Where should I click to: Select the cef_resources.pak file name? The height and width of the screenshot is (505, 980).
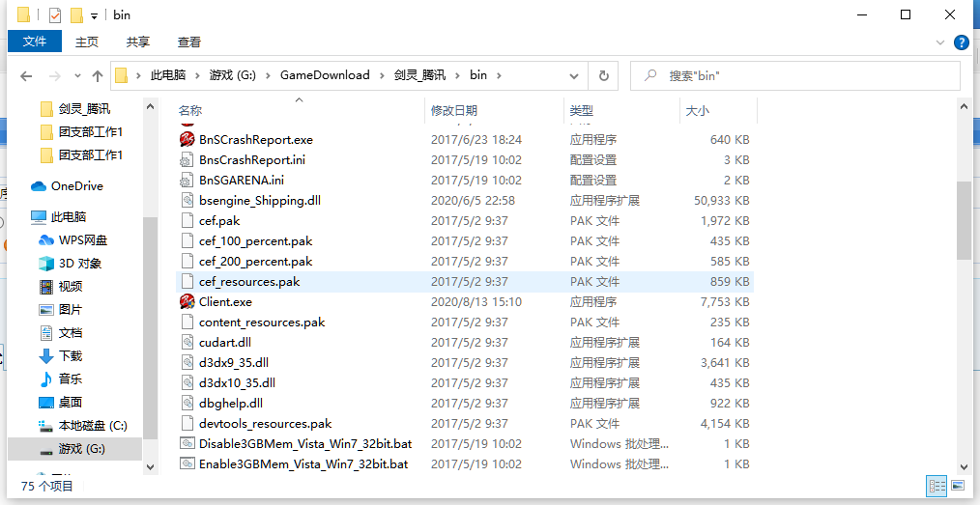[x=249, y=282]
